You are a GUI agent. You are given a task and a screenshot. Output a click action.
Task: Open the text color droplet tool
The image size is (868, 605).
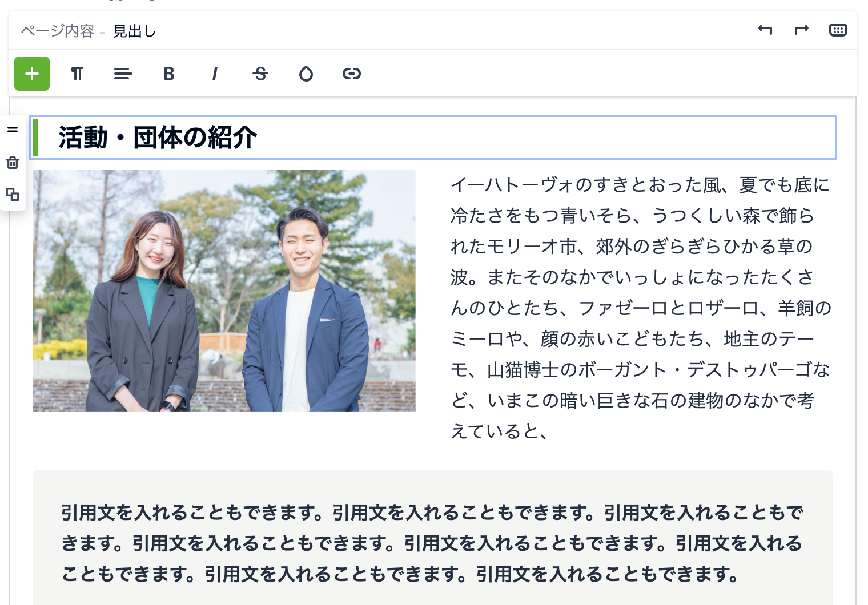[306, 74]
